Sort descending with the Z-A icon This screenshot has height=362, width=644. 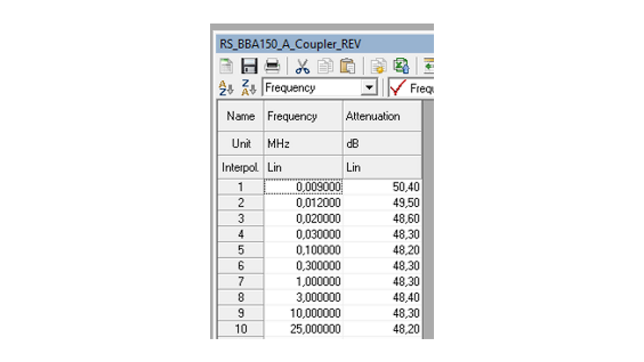249,88
